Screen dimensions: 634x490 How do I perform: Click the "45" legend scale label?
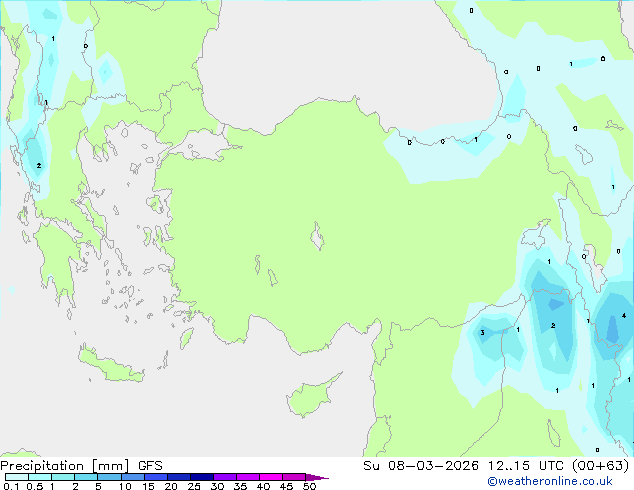pyautogui.click(x=286, y=486)
